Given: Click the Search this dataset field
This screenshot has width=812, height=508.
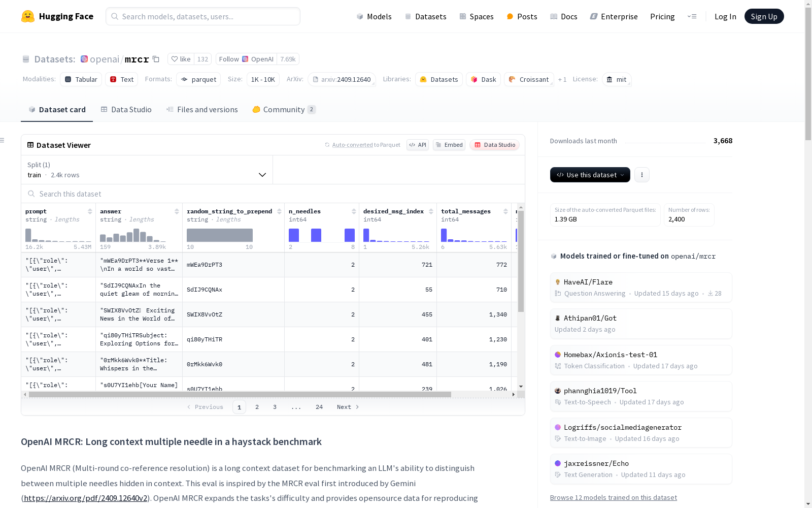Looking at the screenshot, I should (273, 194).
